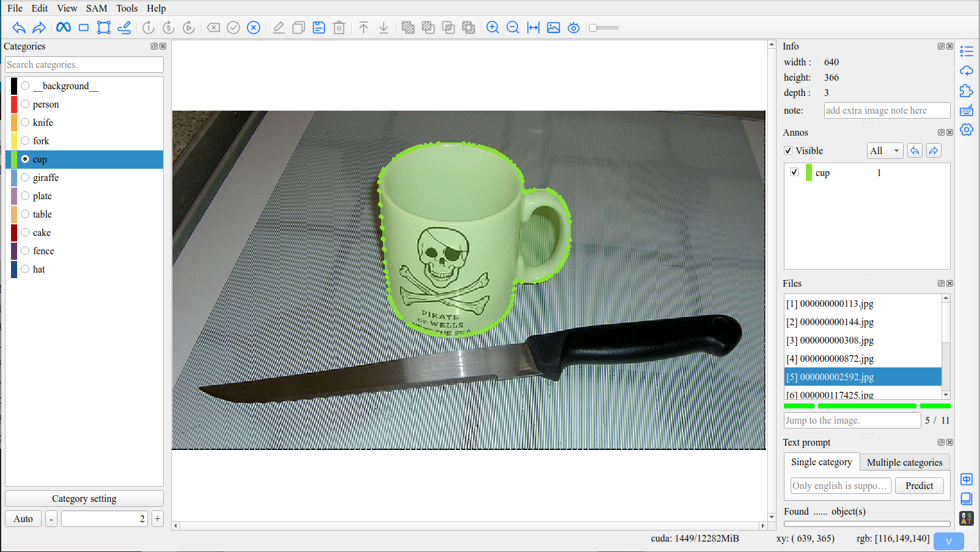Decrease group id with minus button

click(x=51, y=518)
